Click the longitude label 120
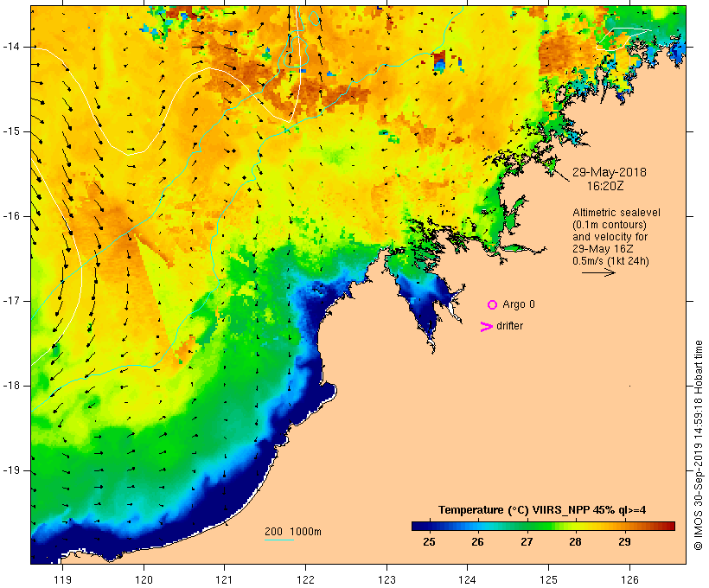Image resolution: width=709 pixels, height=588 pixels. click(x=144, y=580)
